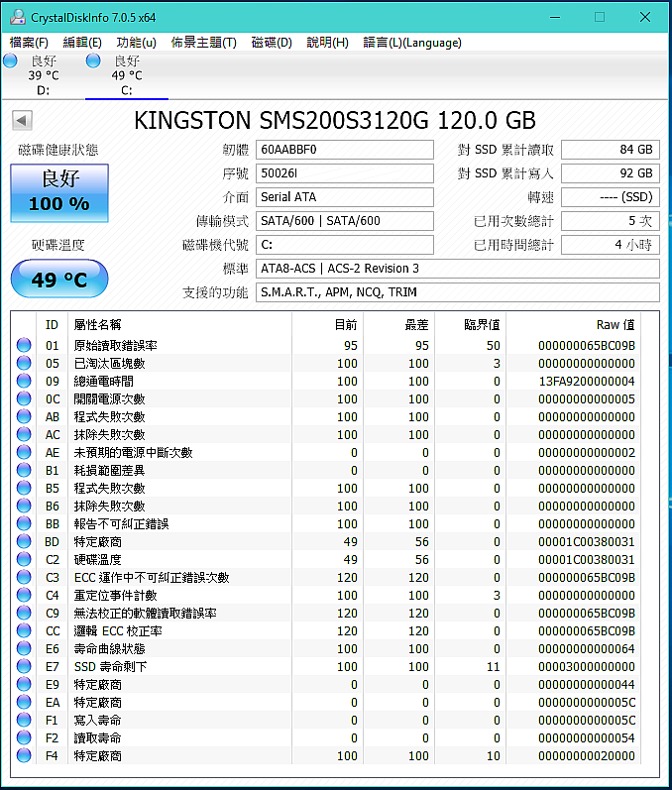Click the D: drive blue status circle
The image size is (672, 790).
[x=10, y=61]
